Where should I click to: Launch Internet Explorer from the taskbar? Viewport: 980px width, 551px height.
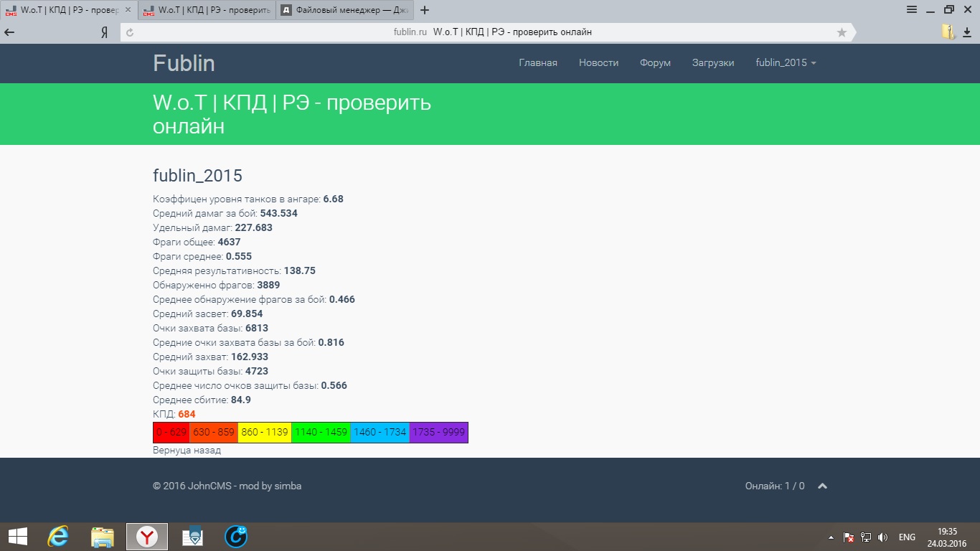(57, 536)
